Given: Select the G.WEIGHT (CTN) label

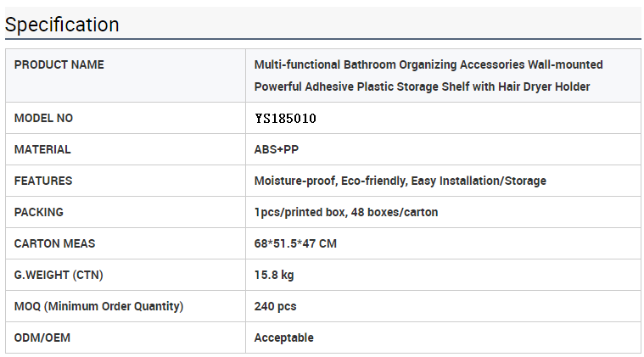Looking at the screenshot, I should 59,275.
